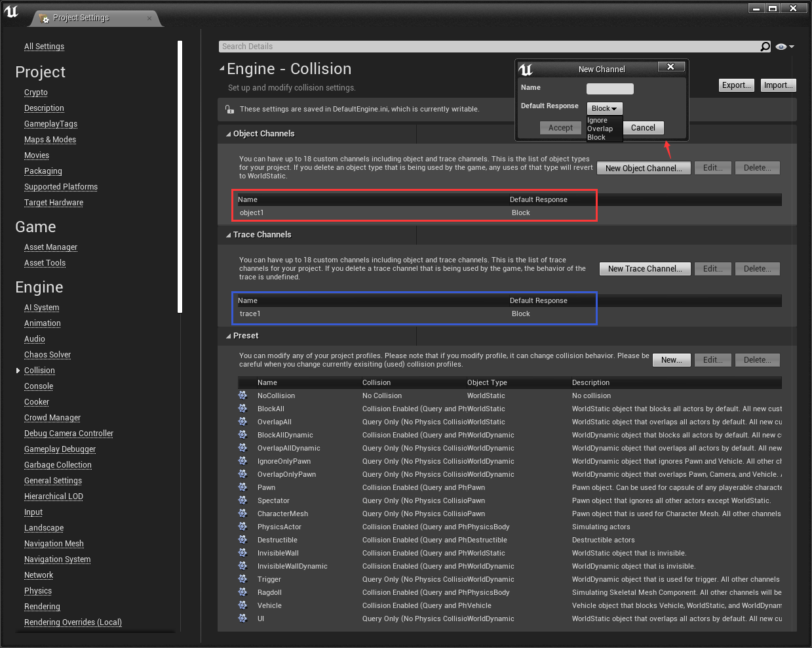Click Accept in the New Channel dialog
Viewport: 812px width, 648px height.
pyautogui.click(x=560, y=128)
